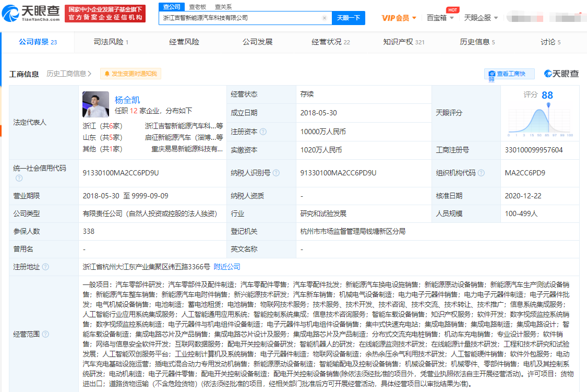The image size is (587, 392).
Task: Open help icon next to 注册资本
Action: pos(263,132)
